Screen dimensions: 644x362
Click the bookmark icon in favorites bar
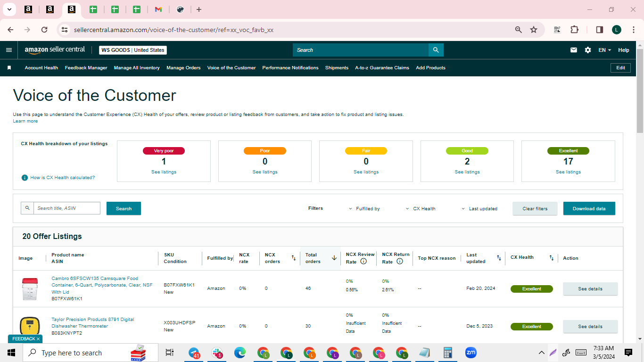tap(9, 68)
